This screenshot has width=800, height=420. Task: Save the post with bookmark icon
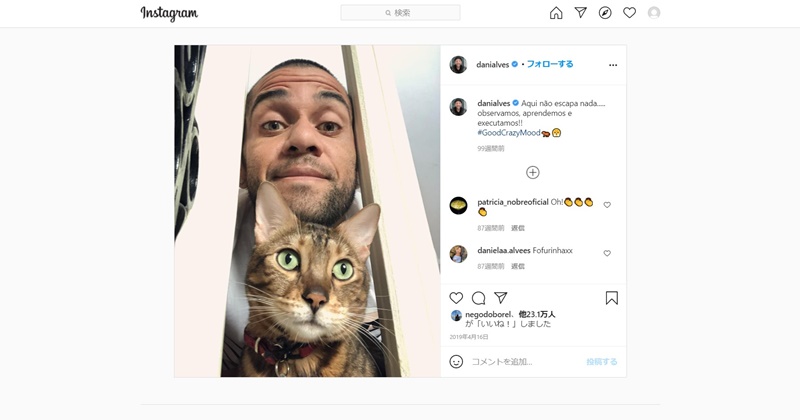612,298
